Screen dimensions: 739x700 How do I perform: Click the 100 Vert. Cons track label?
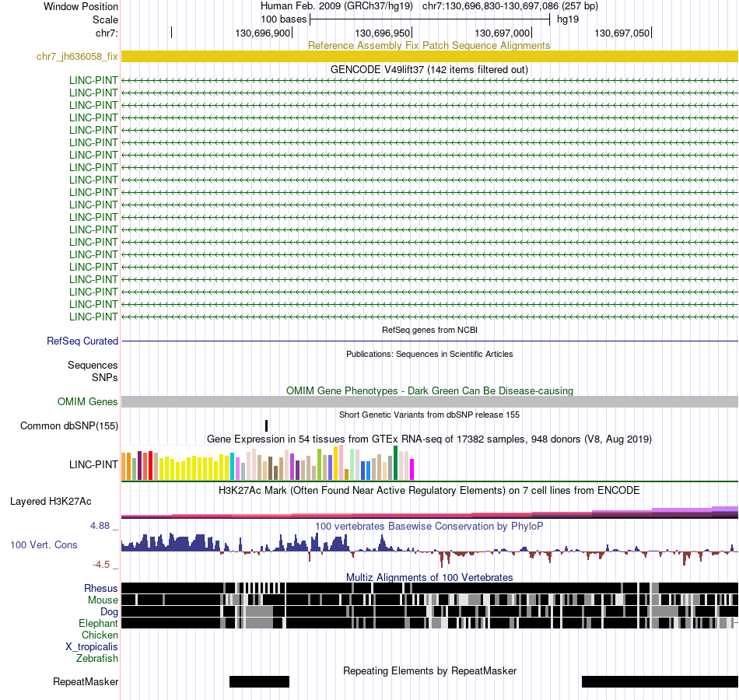(x=44, y=545)
